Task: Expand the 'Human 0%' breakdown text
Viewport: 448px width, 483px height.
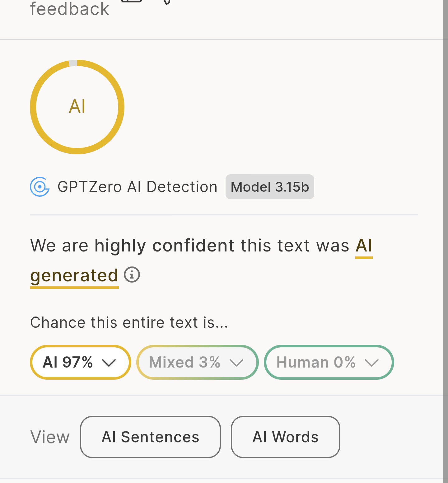Action: pos(316,362)
